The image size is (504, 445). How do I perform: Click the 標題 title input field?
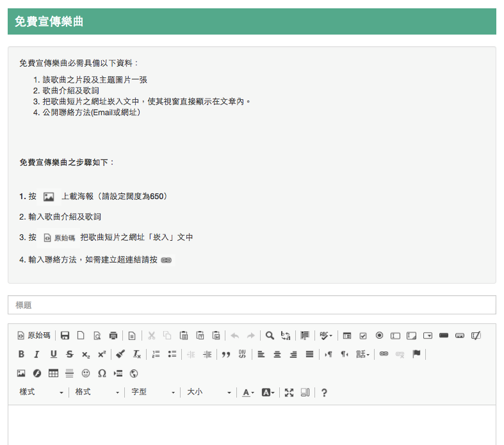[252, 305]
